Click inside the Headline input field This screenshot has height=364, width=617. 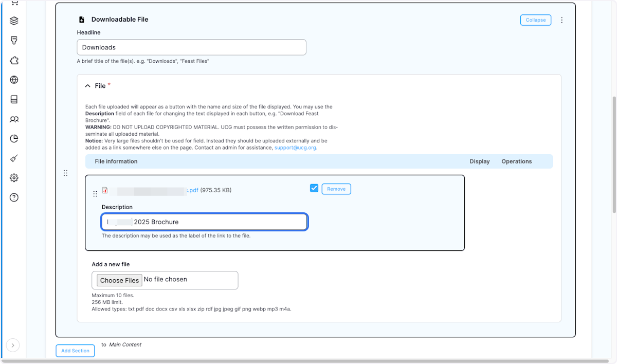pyautogui.click(x=191, y=47)
